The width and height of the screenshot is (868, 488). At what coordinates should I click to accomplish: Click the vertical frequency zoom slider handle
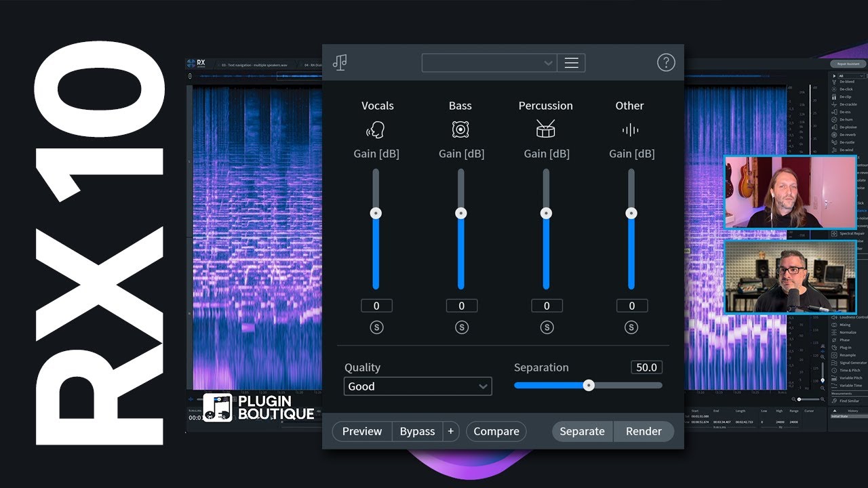coord(823,380)
